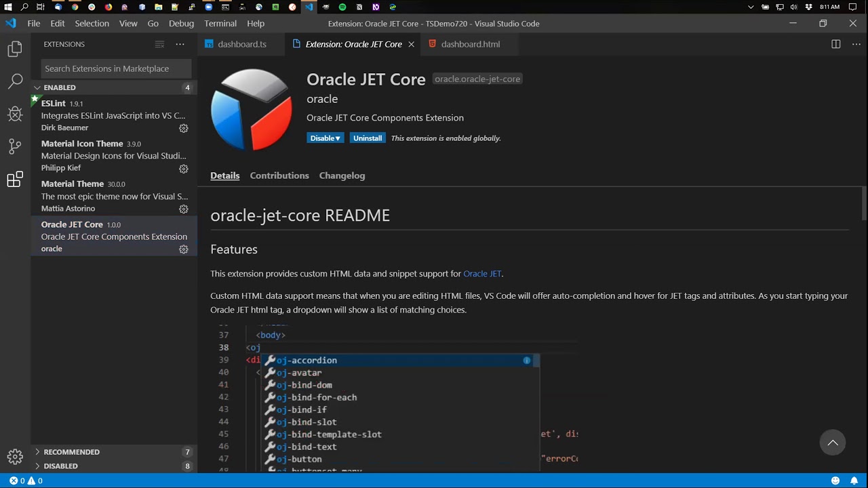Focus Search Extensions in Marketplace field
868x488 pixels.
[x=116, y=68]
